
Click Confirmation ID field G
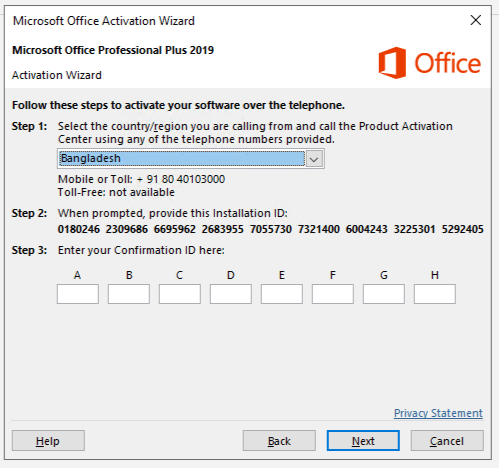[x=384, y=294]
